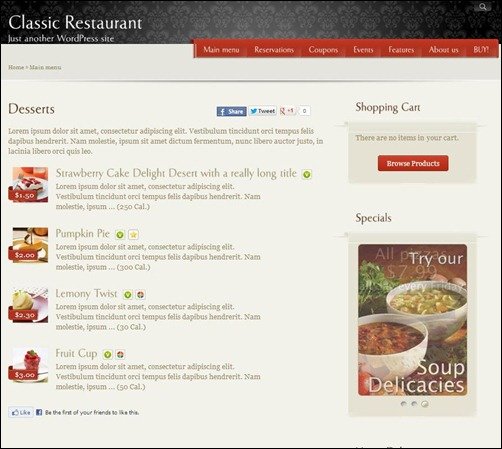Open the Reservations menu item
This screenshot has height=449, width=502.
(274, 50)
